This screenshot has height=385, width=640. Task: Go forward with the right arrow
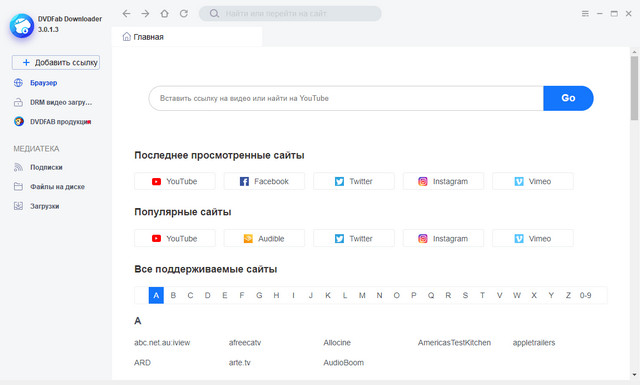145,13
